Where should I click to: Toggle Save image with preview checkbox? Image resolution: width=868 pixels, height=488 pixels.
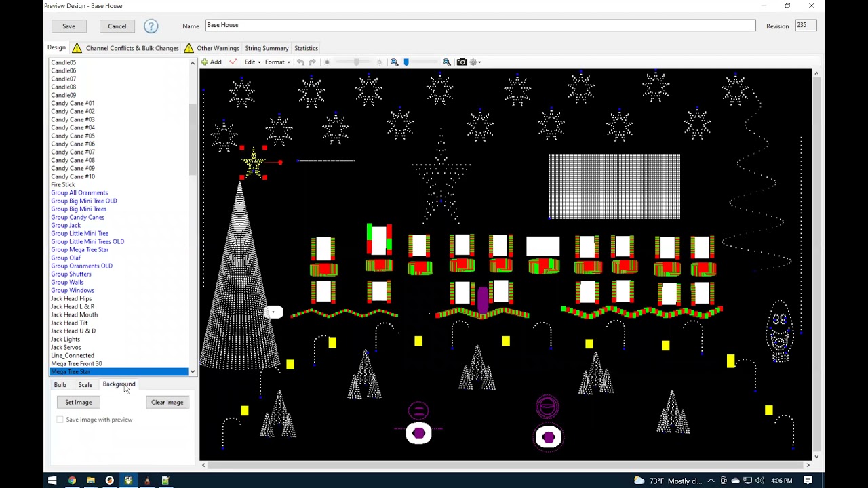click(x=60, y=420)
